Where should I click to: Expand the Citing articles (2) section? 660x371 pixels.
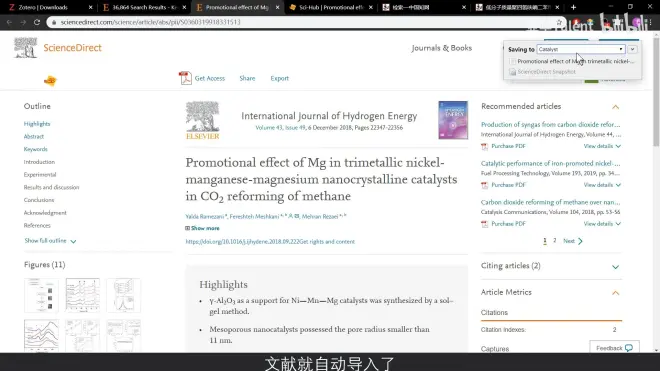[615, 267]
